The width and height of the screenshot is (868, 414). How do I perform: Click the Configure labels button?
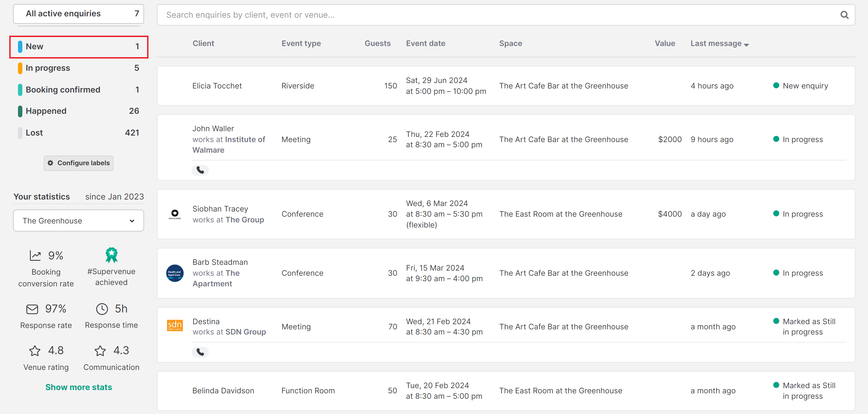(x=78, y=163)
